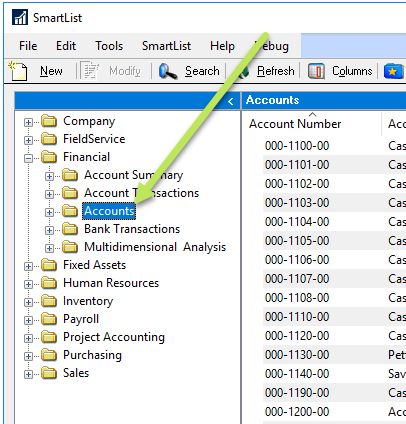Expand the Sales tree node
406x424 pixels.
pos(28,374)
